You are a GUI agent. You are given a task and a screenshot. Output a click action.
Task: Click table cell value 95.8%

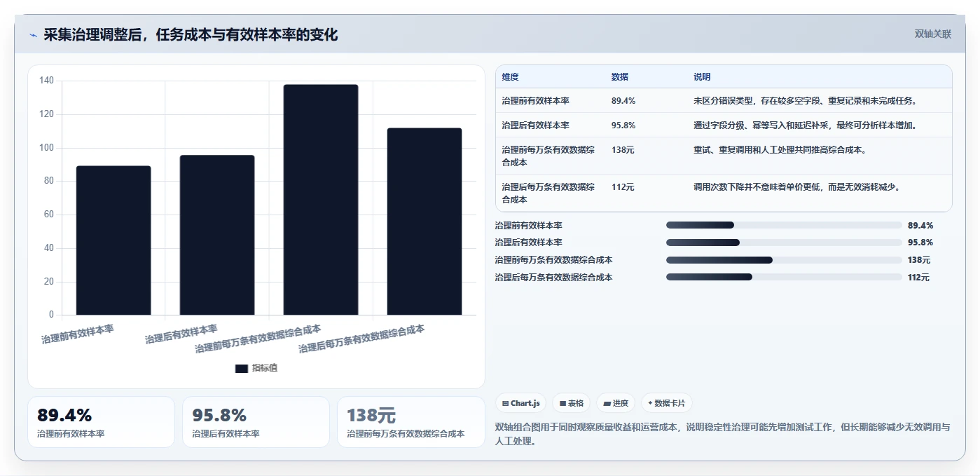623,125
